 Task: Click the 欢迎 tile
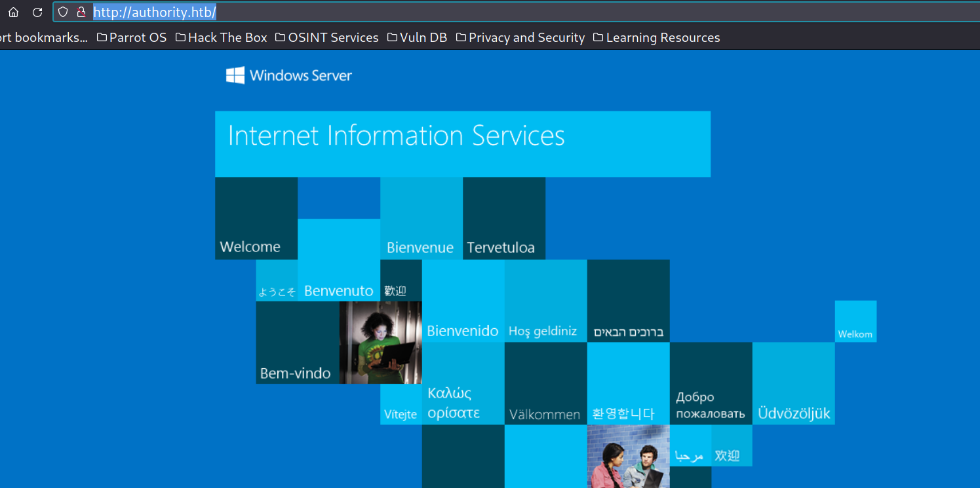tap(732, 445)
